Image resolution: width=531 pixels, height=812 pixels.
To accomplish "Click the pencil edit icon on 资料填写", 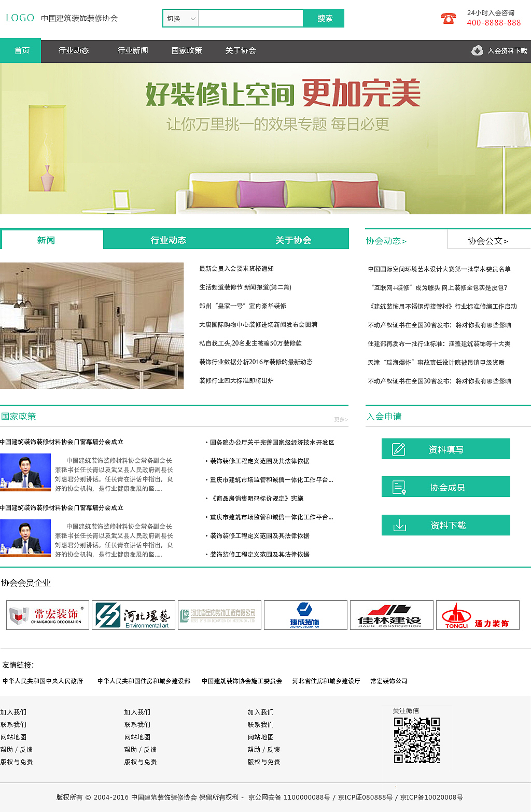I will [398, 449].
